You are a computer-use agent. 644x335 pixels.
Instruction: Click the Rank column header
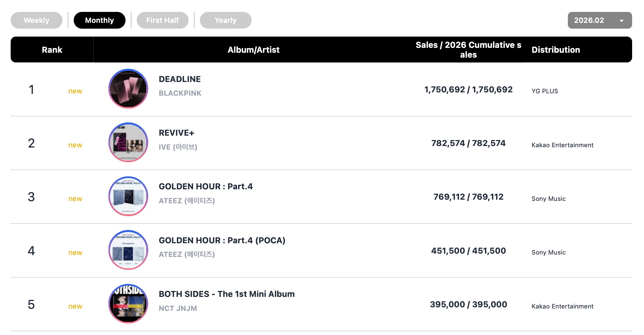point(52,50)
